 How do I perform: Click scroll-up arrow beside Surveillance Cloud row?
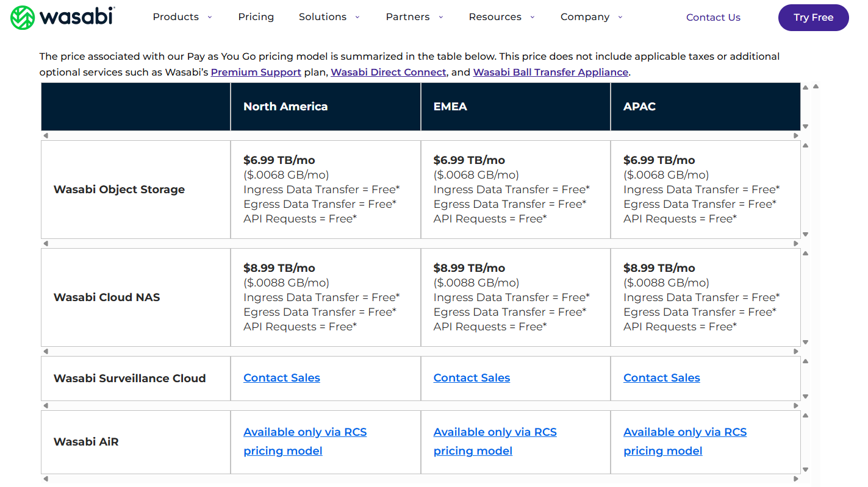[805, 361]
